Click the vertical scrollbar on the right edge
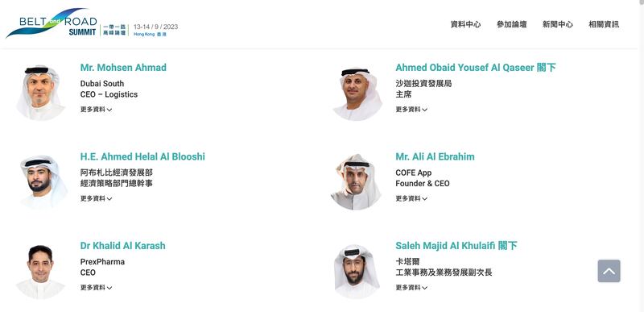The height and width of the screenshot is (312, 644). pyautogui.click(x=641, y=156)
